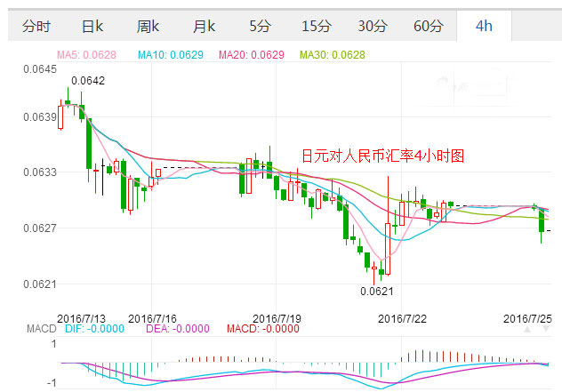This screenshot has width=562, height=392.
Task: Select the 4h timeframe tab
Action: (484, 26)
